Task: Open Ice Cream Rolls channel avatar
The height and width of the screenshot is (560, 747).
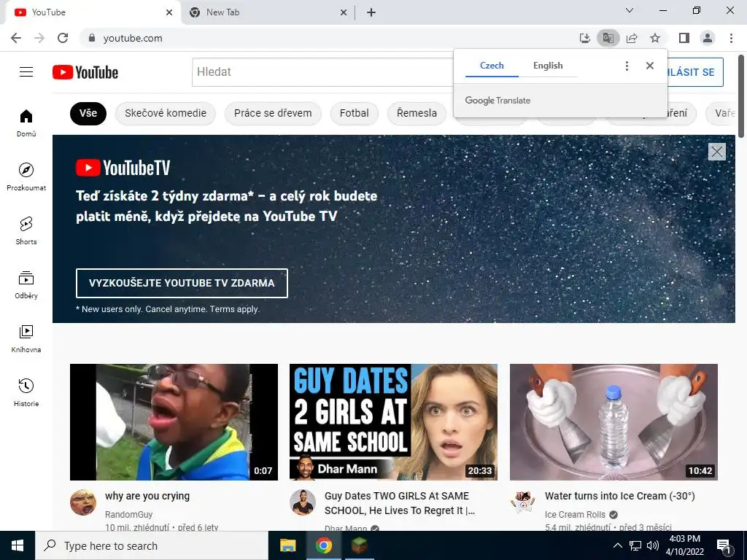Action: [522, 502]
